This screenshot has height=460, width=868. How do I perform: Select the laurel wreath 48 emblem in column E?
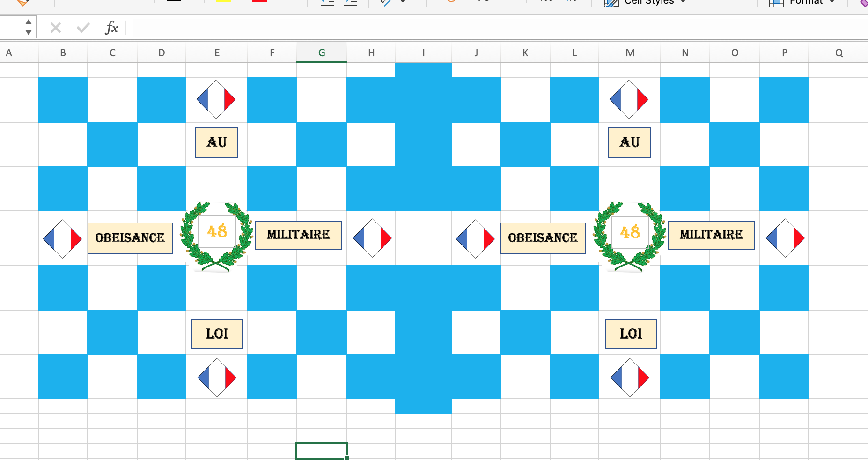click(217, 237)
